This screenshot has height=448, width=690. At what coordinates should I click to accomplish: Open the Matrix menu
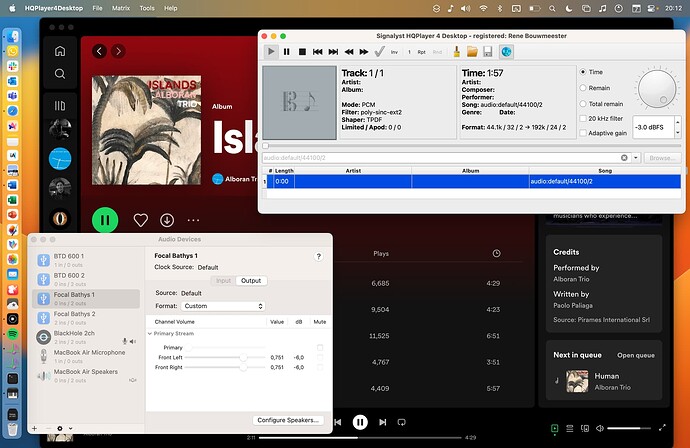(x=121, y=8)
